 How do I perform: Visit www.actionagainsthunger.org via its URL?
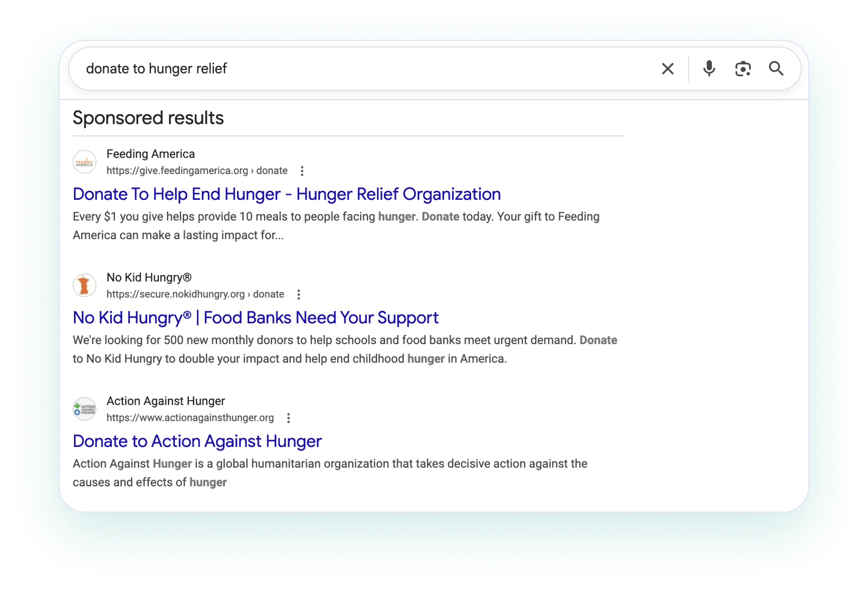[190, 418]
